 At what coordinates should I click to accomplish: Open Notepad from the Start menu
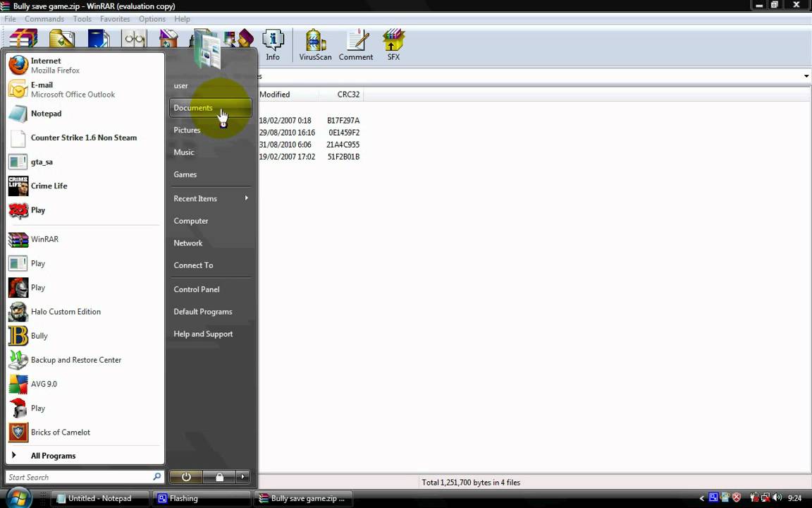(85, 114)
